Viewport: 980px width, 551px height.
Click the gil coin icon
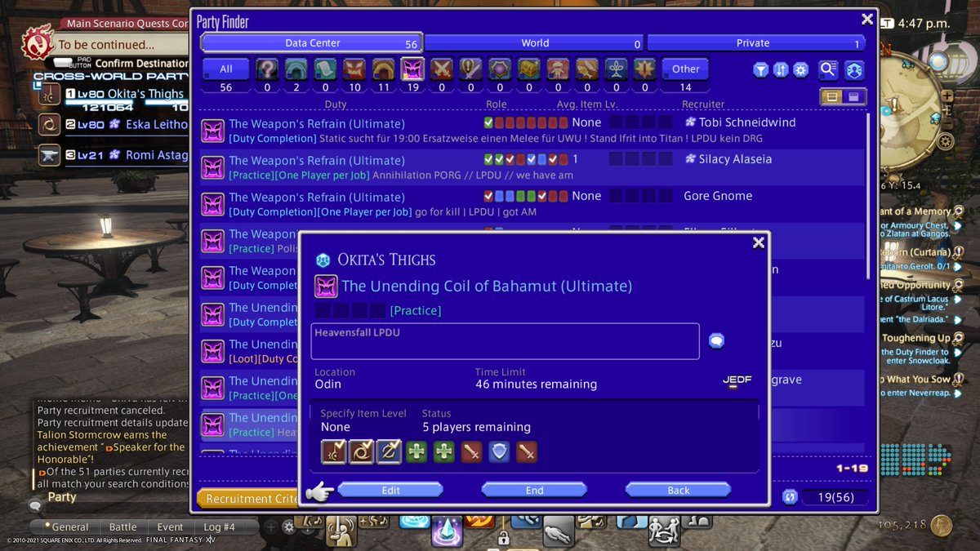click(x=941, y=525)
